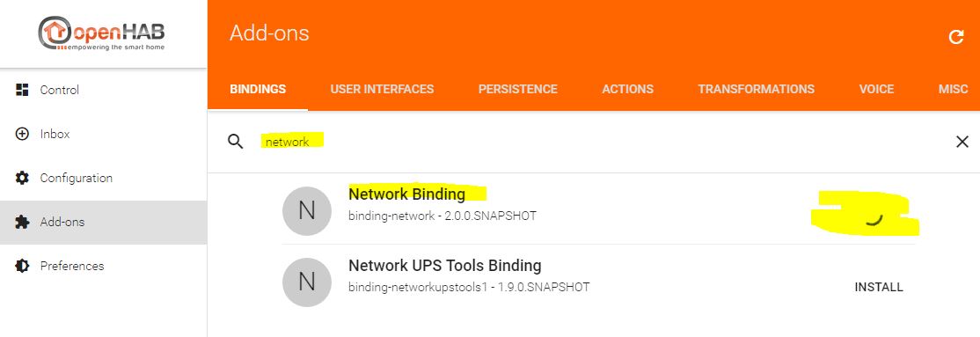Click the Network Binding N avatar
This screenshot has height=337, width=980.
point(306,210)
